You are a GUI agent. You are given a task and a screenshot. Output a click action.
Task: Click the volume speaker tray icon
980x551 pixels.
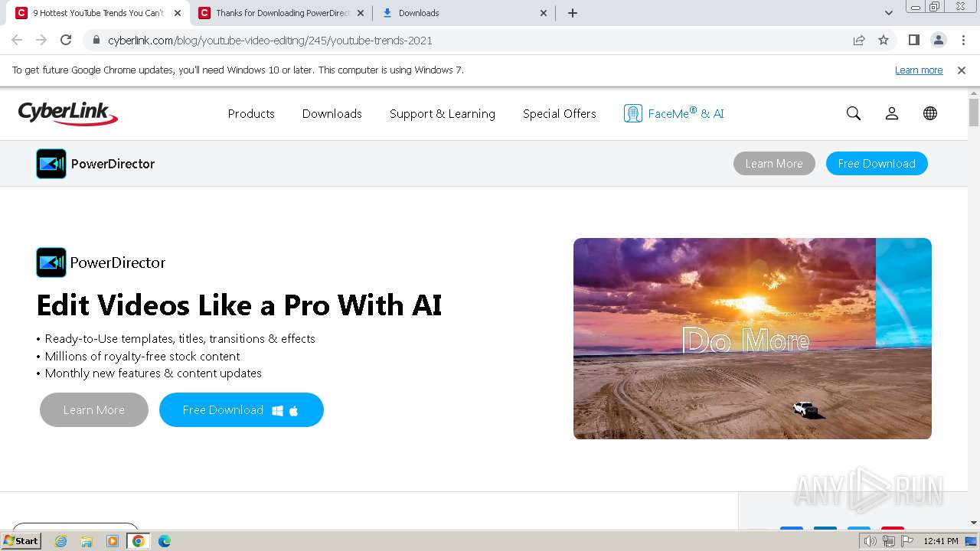tap(871, 541)
